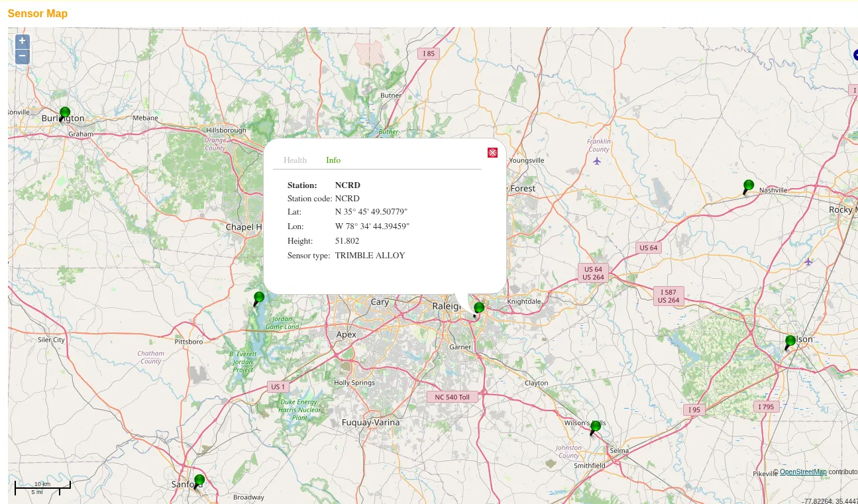Open the OpenStreetMap attribution link

[x=803, y=472]
